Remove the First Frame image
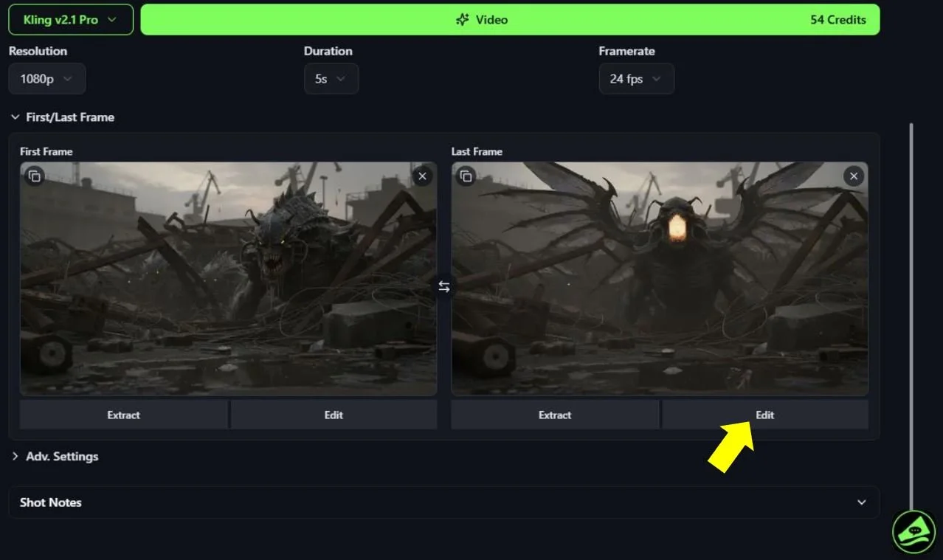 (422, 176)
